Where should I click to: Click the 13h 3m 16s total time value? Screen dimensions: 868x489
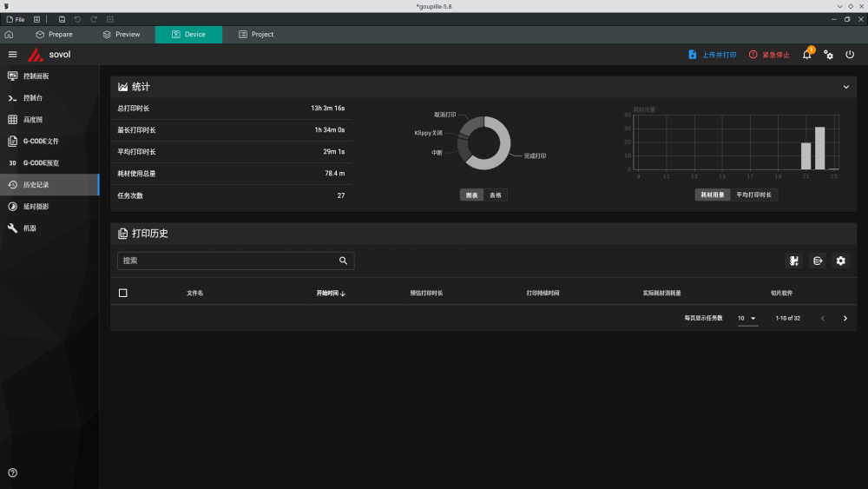click(328, 109)
